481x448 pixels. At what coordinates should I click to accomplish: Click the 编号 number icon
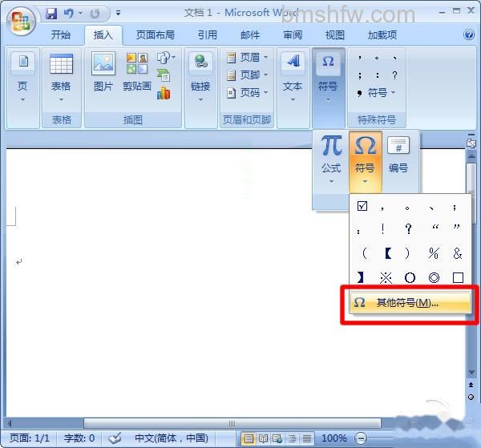(x=398, y=156)
